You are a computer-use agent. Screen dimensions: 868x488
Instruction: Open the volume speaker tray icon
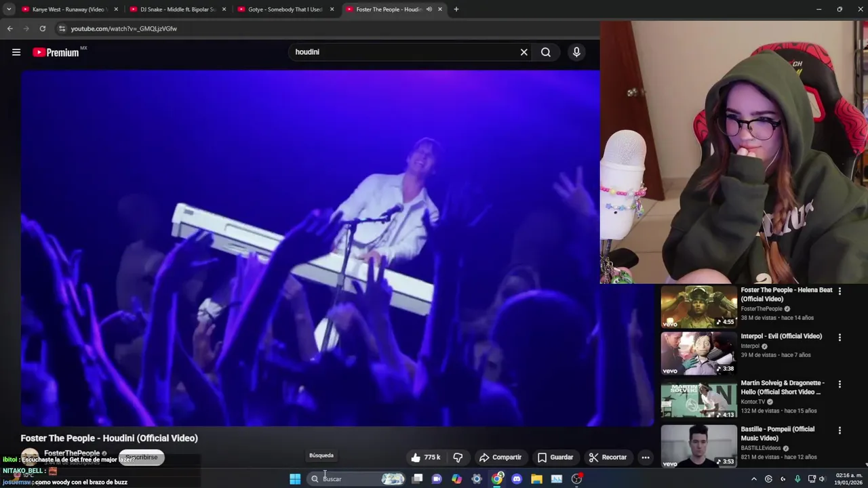(x=822, y=479)
